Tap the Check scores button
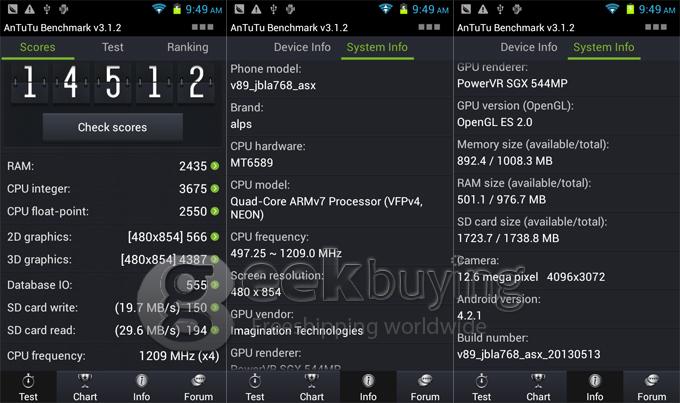This screenshot has width=680, height=403. point(112,127)
